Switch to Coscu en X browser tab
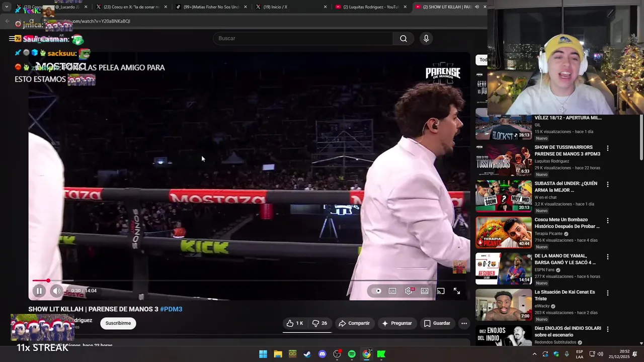The height and width of the screenshot is (362, 644). click(x=131, y=7)
